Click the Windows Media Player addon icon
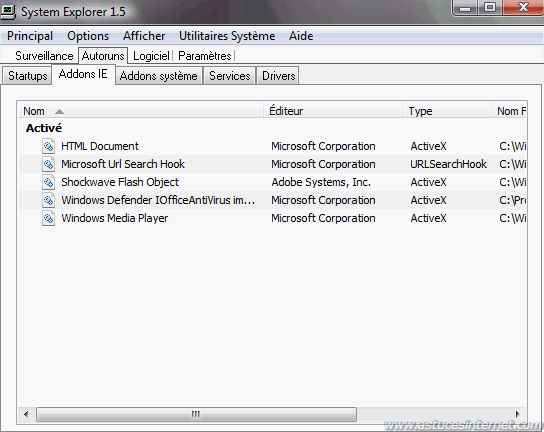The height and width of the screenshot is (432, 544). click(x=48, y=218)
